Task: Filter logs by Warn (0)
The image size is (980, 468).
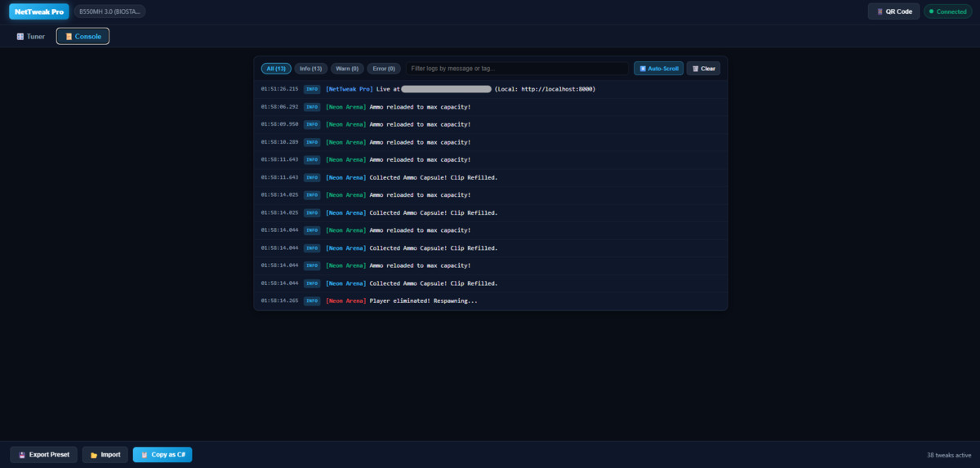Action: [x=347, y=69]
